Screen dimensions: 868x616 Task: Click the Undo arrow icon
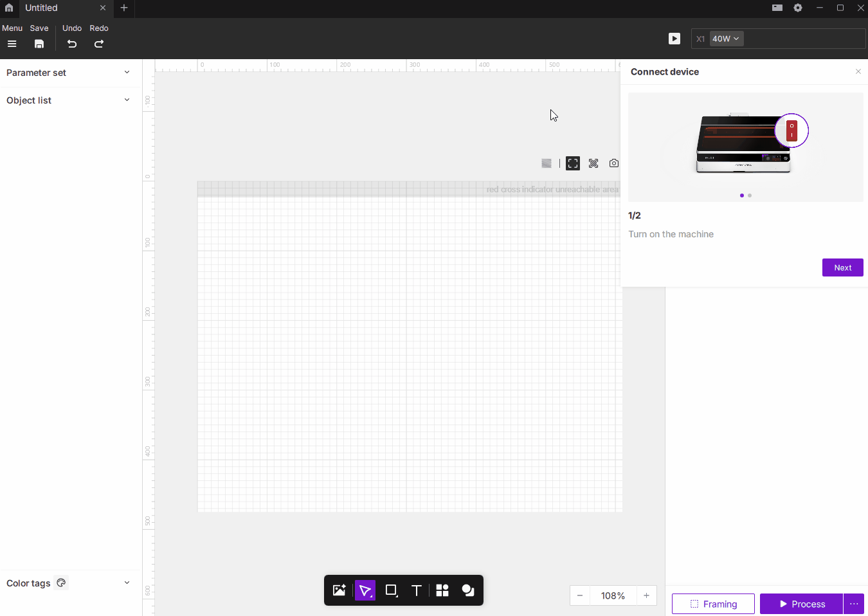tap(72, 44)
